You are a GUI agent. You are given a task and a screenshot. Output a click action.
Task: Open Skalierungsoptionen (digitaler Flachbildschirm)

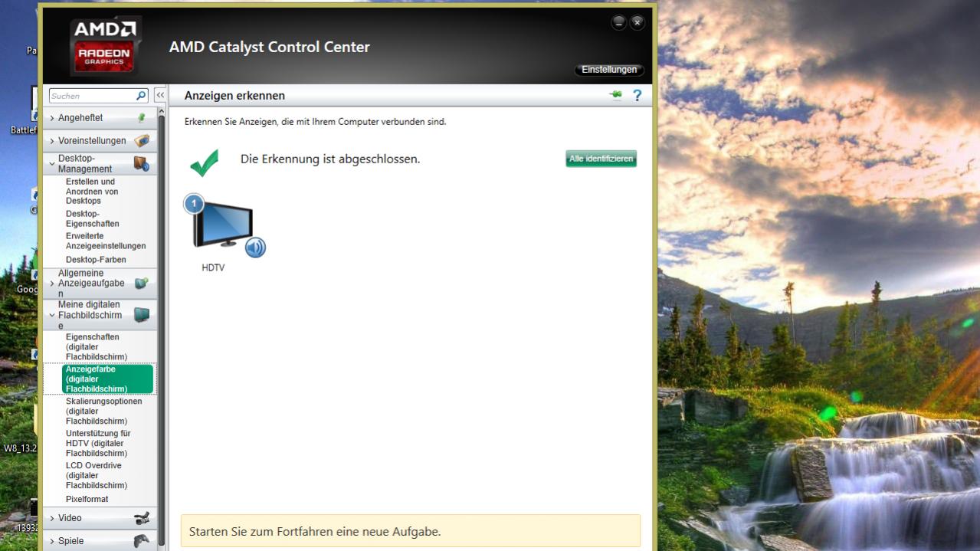(104, 412)
